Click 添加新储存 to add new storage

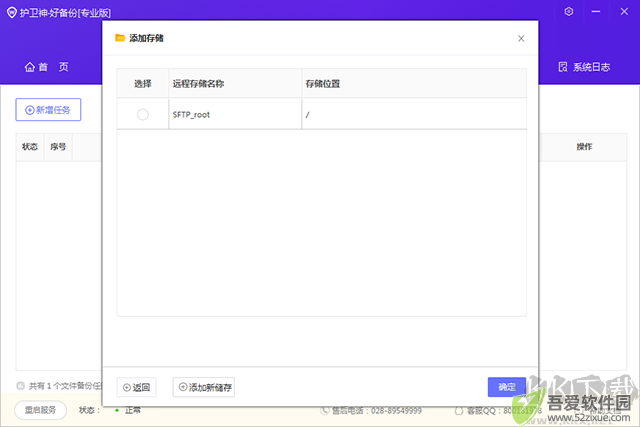point(204,387)
